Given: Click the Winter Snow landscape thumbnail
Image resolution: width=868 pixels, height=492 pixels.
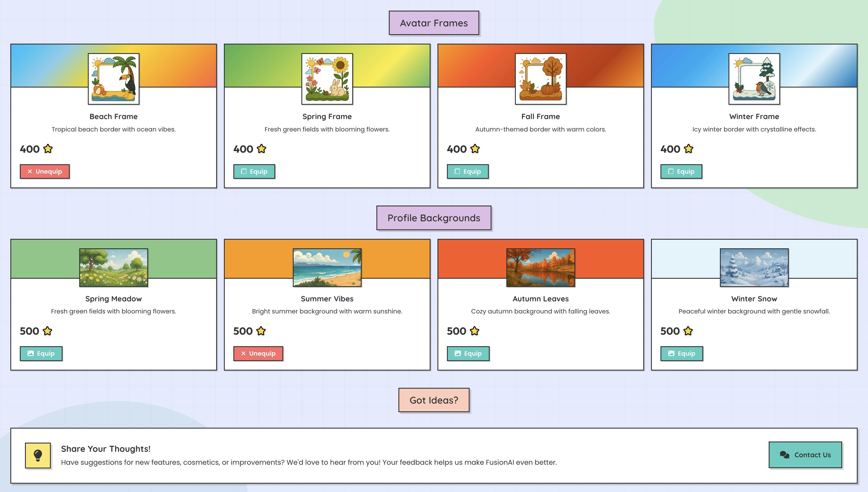Looking at the screenshot, I should click(754, 268).
